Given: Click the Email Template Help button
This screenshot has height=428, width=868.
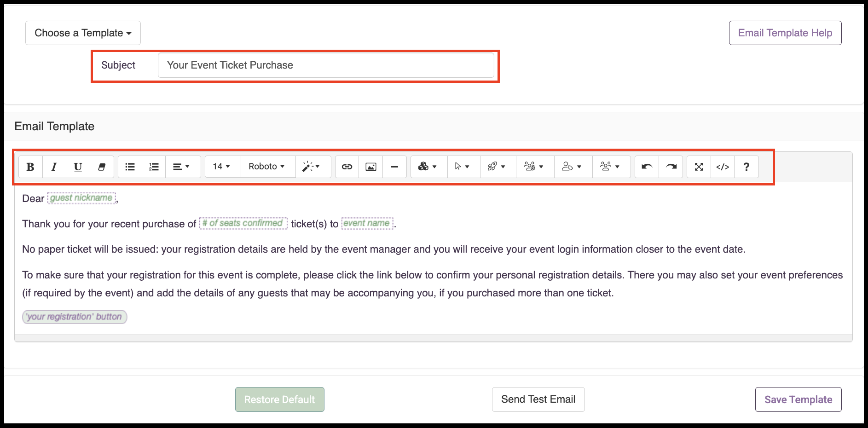Looking at the screenshot, I should click(x=785, y=33).
